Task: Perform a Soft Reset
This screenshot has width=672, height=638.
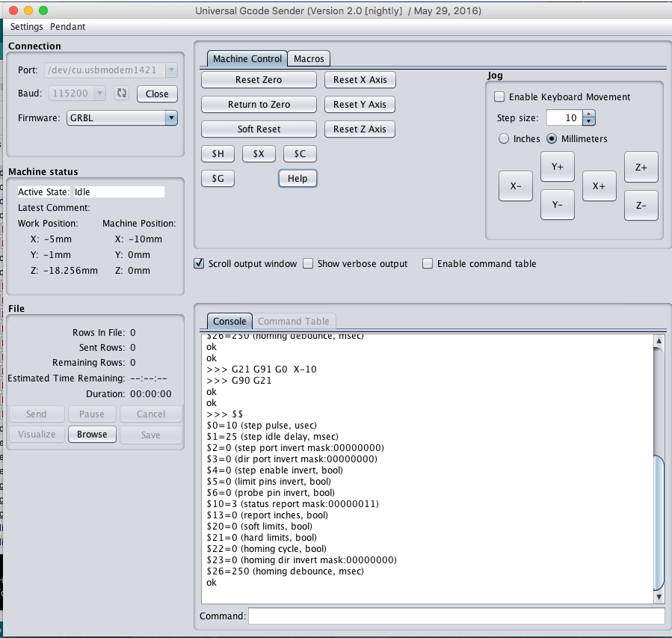Action: pos(259,129)
